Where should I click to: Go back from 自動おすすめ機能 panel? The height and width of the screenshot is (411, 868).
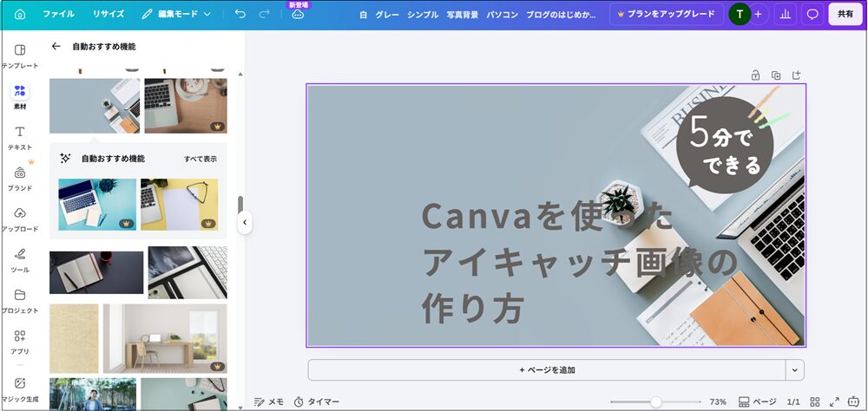pyautogui.click(x=56, y=47)
